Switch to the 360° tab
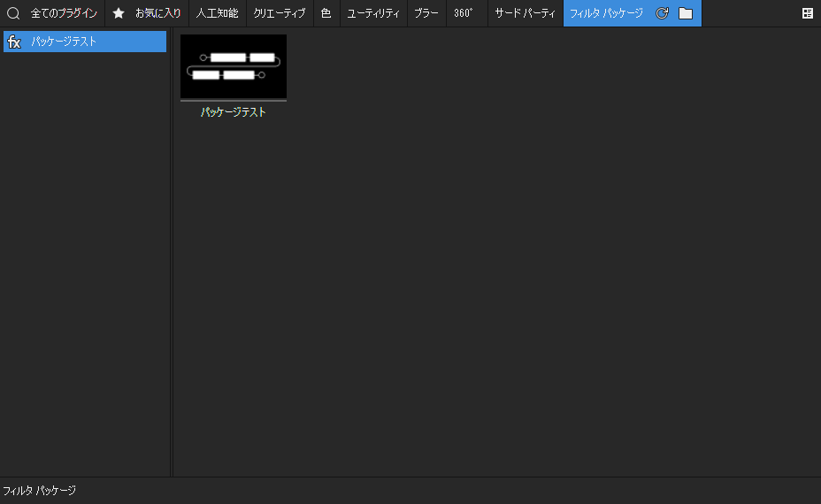 [x=464, y=13]
